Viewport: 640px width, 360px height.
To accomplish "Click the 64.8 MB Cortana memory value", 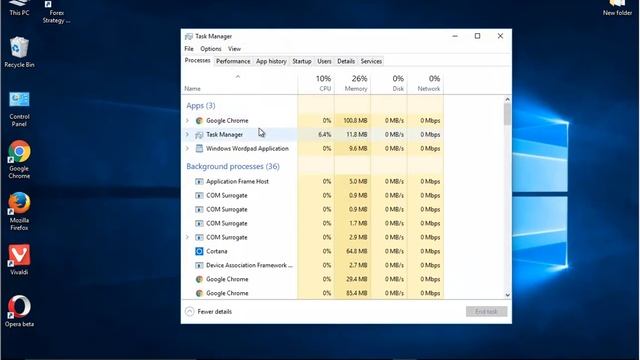I will point(357,251).
